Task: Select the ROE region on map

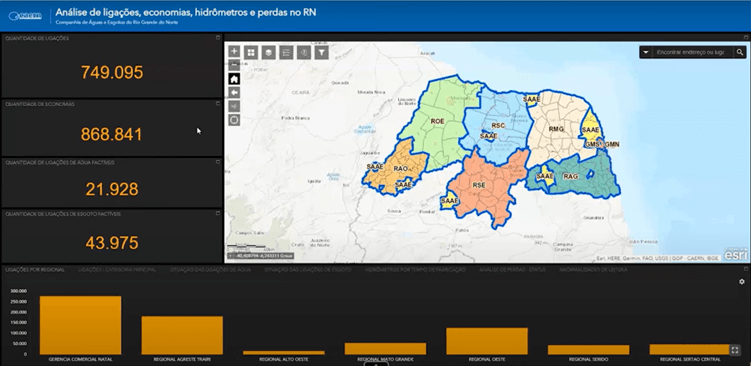Action: [437, 122]
